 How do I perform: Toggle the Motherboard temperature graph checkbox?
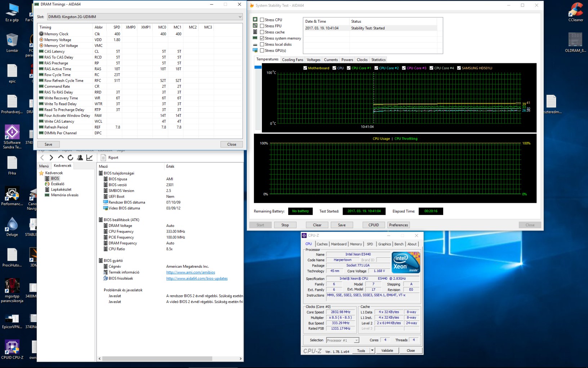tap(305, 68)
